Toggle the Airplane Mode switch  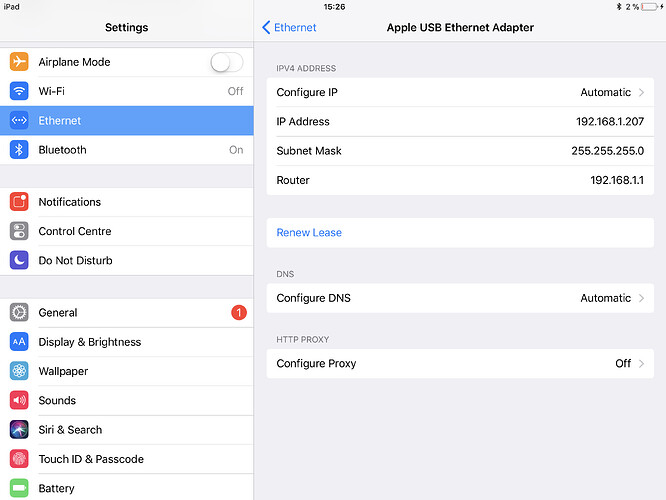226,62
